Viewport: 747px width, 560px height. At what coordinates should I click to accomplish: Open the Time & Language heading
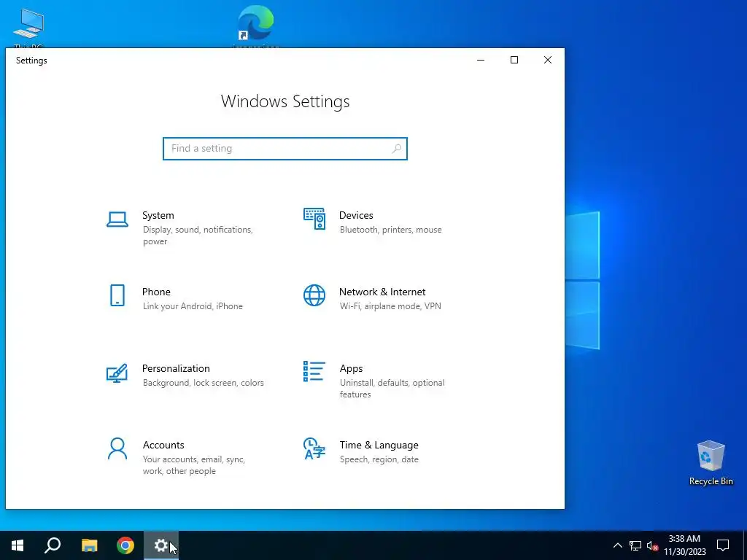(379, 445)
